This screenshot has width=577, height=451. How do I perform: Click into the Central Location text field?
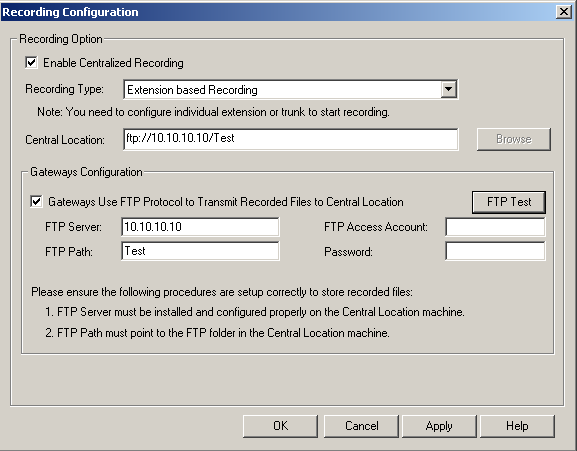291,139
